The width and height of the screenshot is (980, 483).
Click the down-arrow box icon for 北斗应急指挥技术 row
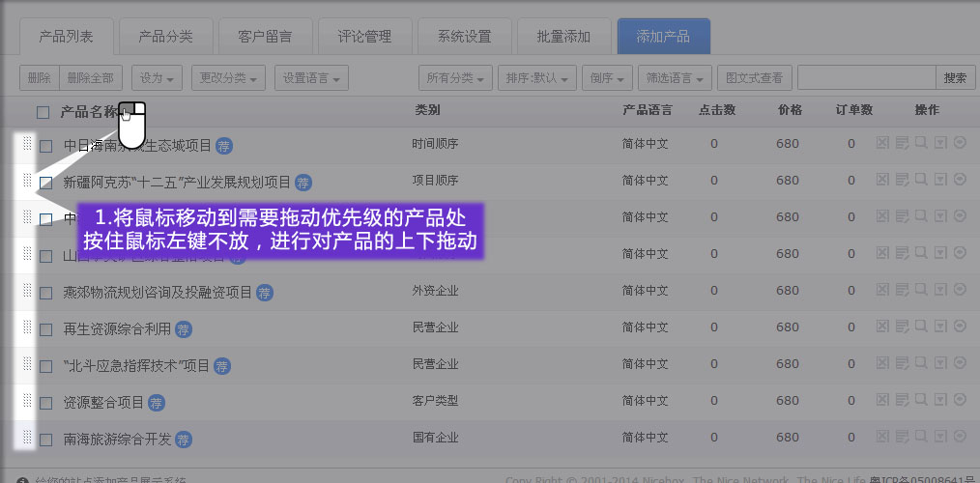[x=940, y=363]
